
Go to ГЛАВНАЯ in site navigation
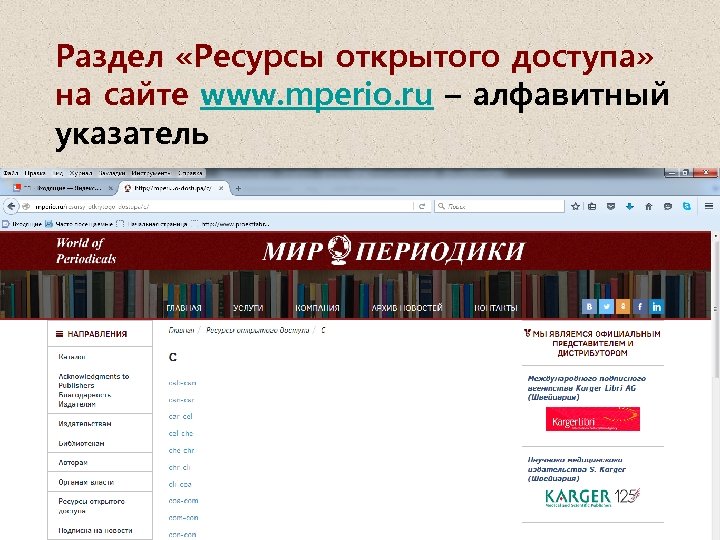tap(184, 308)
